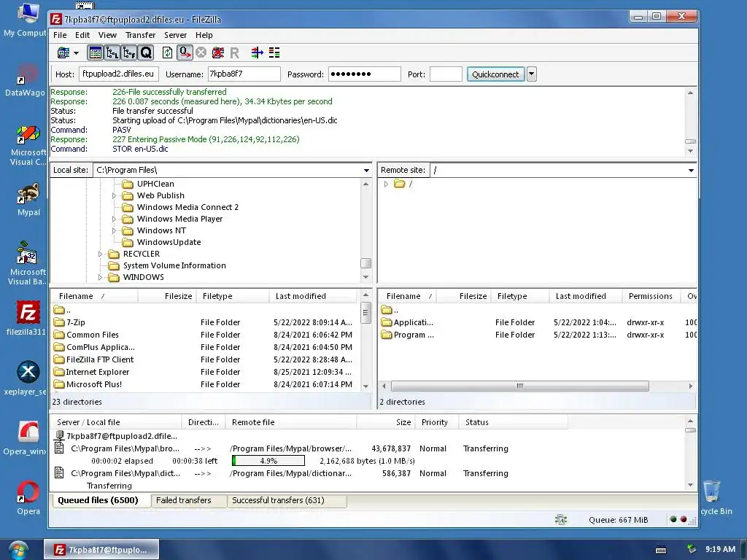Open the View menu
The width and height of the screenshot is (747, 560).
107,35
